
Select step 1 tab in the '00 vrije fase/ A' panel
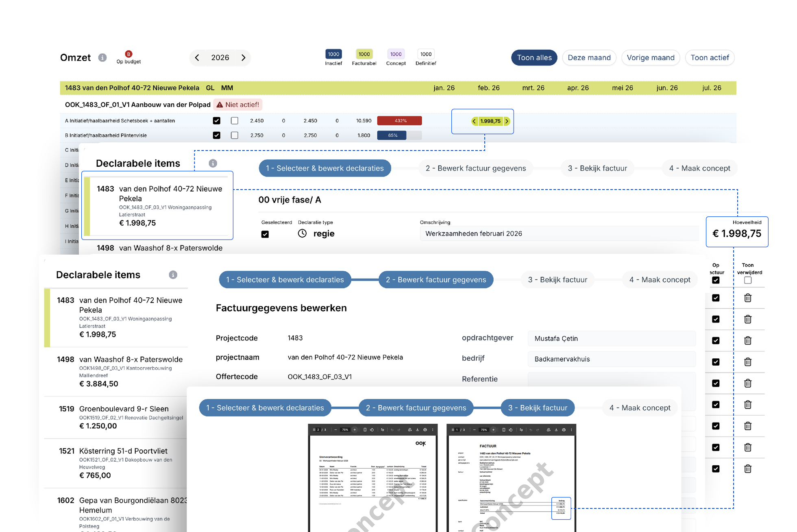pos(325,168)
